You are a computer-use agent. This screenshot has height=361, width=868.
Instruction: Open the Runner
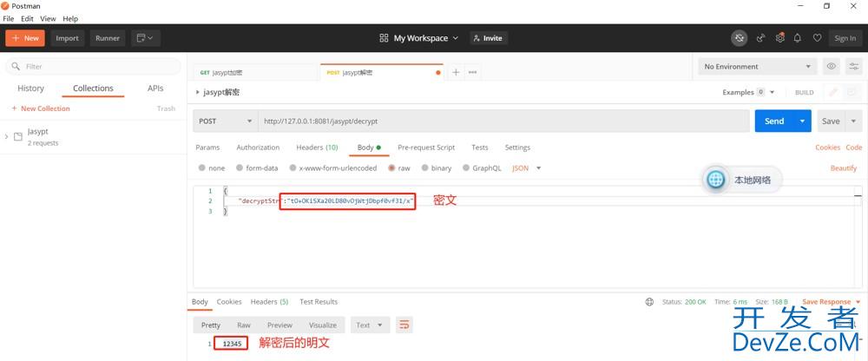click(x=108, y=38)
